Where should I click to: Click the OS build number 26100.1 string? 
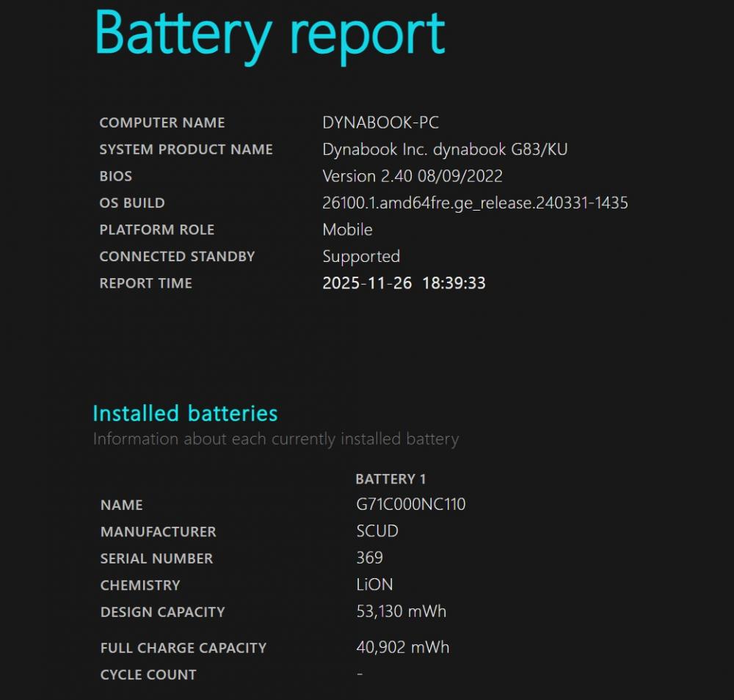(x=475, y=203)
